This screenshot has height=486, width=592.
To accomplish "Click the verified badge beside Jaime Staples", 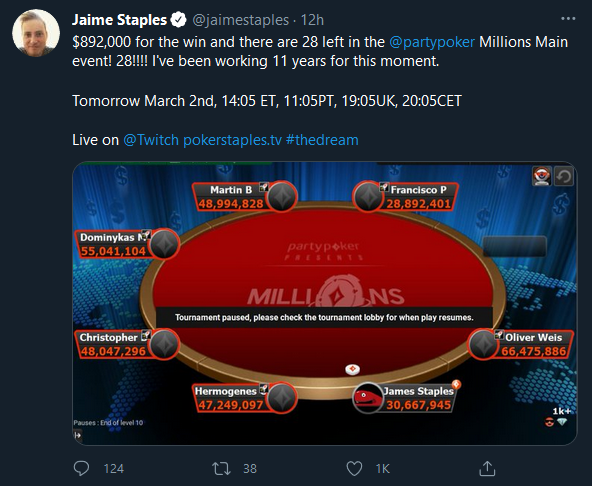I will click(179, 20).
